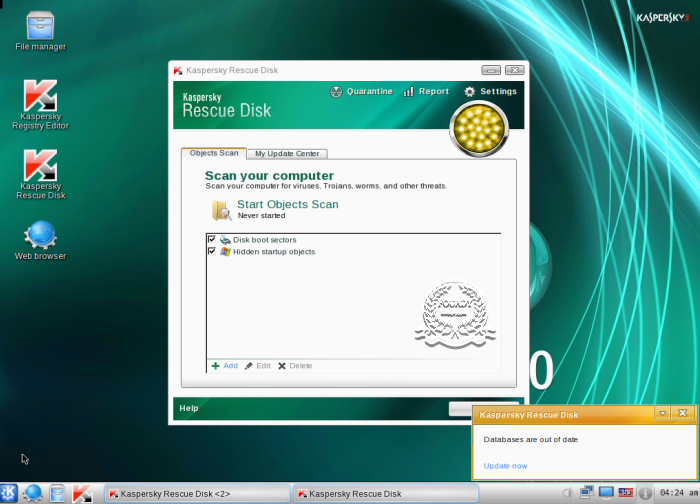
Task: Expand the notification popup dropdown arrow
Action: 662,413
